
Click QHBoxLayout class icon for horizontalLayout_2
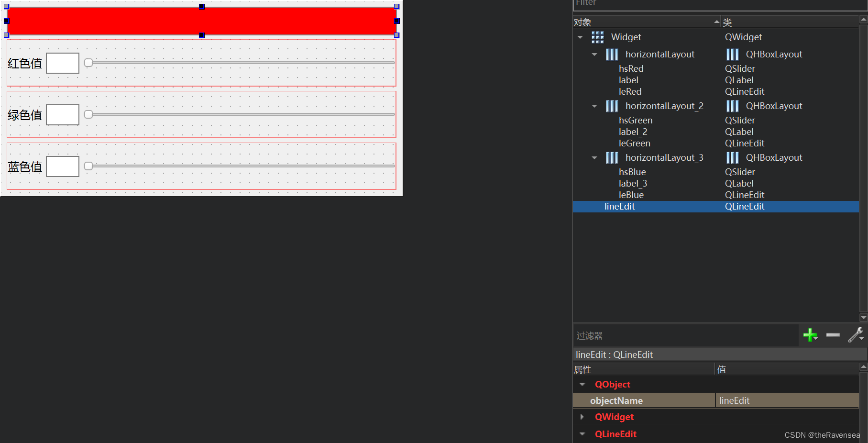[x=733, y=106]
